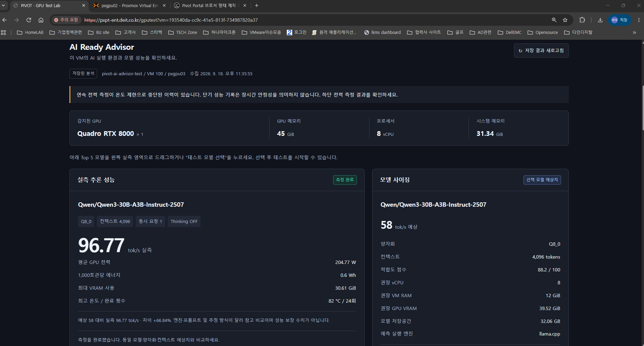This screenshot has width=644, height=346.
Task: Open the Biz site bookmark folder
Action: [x=99, y=33]
